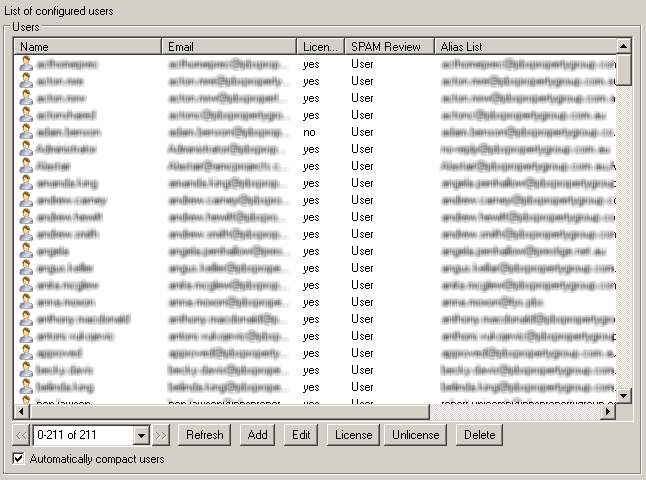Click the License button

click(x=353, y=435)
